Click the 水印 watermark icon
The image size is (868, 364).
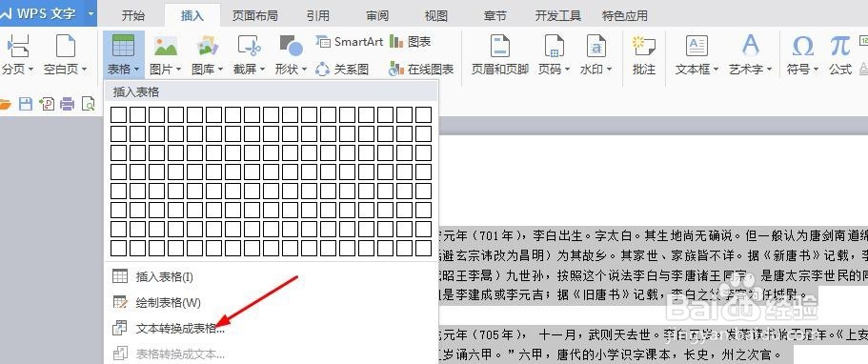tap(595, 46)
